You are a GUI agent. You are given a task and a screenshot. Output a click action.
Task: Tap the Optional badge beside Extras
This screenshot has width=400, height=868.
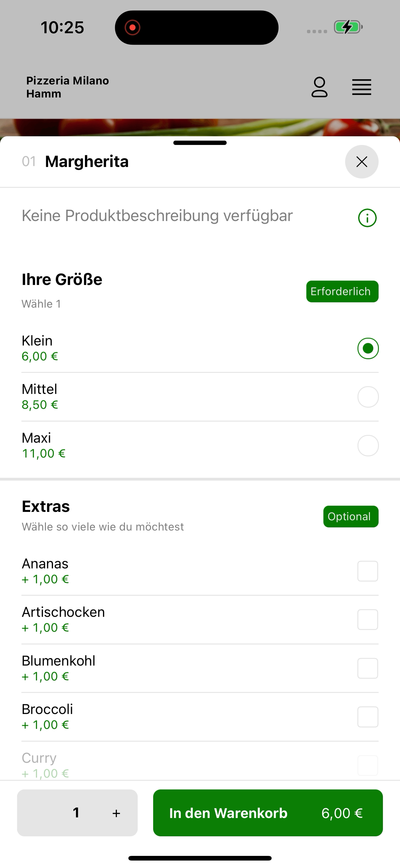tap(351, 517)
